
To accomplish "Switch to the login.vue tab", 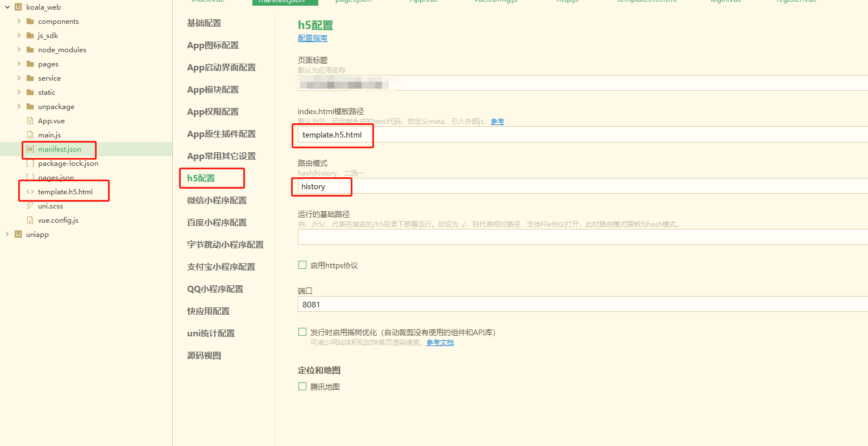I will point(725,2).
